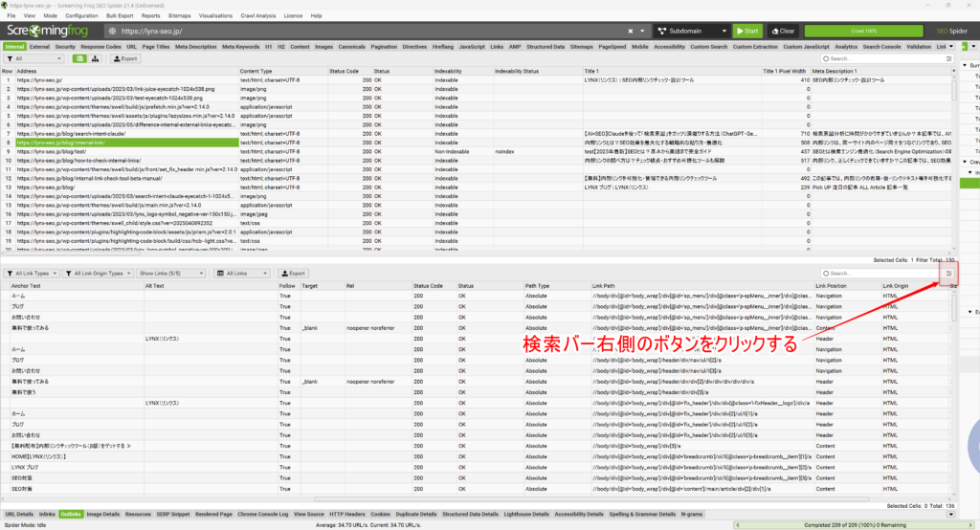Switch to site tree view icon

pyautogui.click(x=96, y=58)
